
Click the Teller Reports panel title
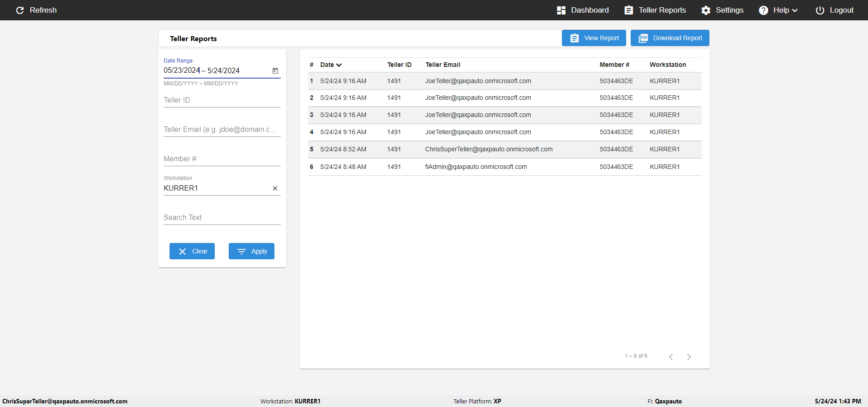click(193, 39)
